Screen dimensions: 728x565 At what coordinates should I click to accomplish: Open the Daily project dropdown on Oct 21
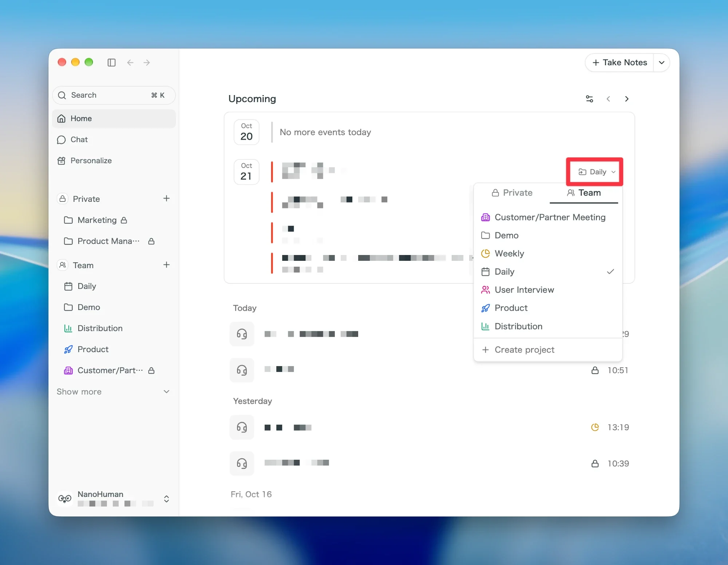[x=597, y=172]
